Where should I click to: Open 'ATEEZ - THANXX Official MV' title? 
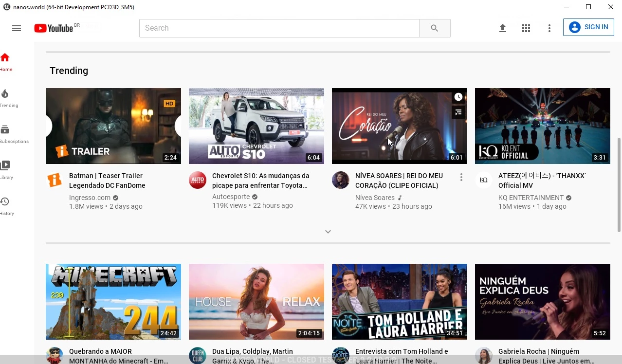[x=542, y=181]
